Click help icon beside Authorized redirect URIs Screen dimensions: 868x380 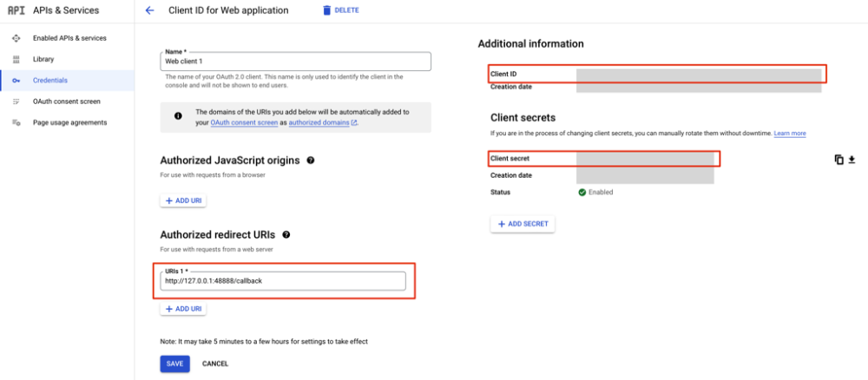tap(286, 234)
